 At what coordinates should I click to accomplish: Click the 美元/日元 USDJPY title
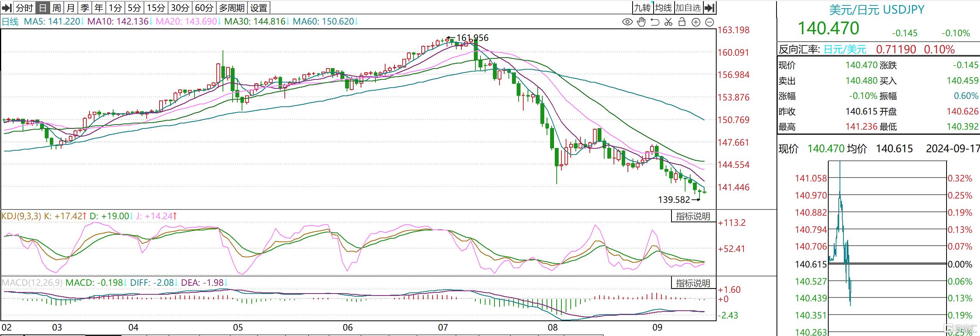[x=877, y=9]
